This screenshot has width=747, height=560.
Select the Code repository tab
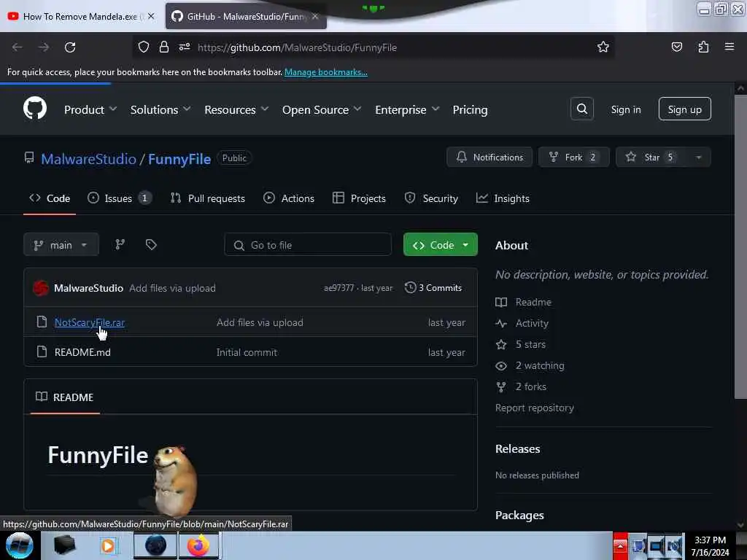pos(50,198)
